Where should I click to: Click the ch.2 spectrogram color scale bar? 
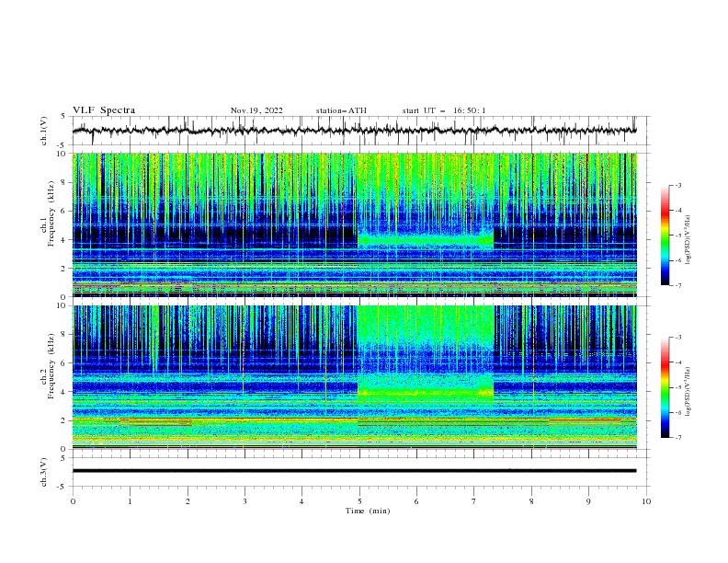(x=665, y=387)
